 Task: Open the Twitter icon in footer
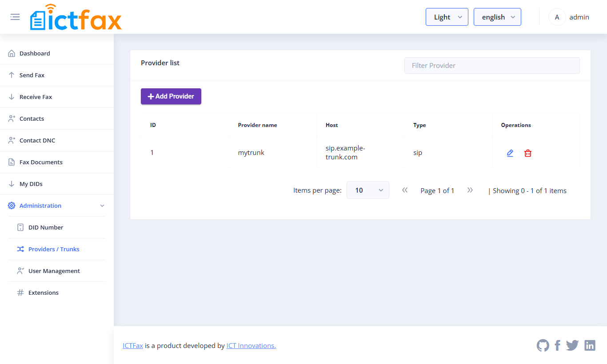(x=572, y=345)
